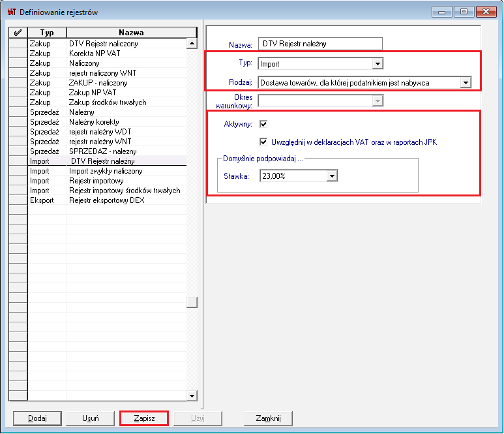Viewport: 504px width, 434px height.
Task: Click in the Nazwa input field
Action: pos(320,44)
